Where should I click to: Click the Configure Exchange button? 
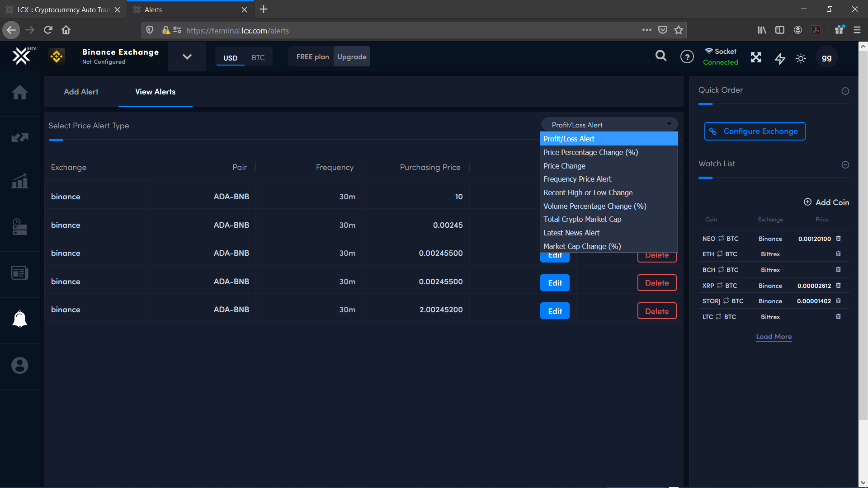[755, 131]
